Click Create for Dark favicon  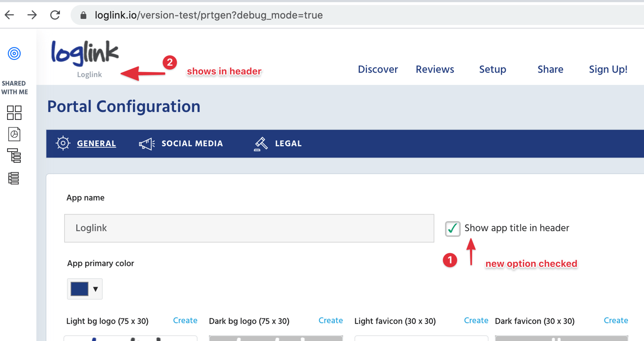[616, 321]
